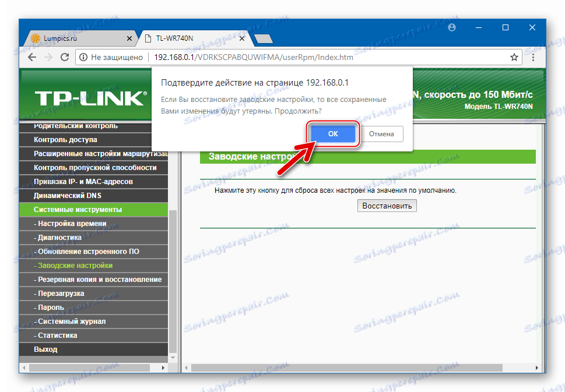Open the Chrome three-dot menu
Image resolution: width=565 pixels, height=392 pixels.
(533, 57)
